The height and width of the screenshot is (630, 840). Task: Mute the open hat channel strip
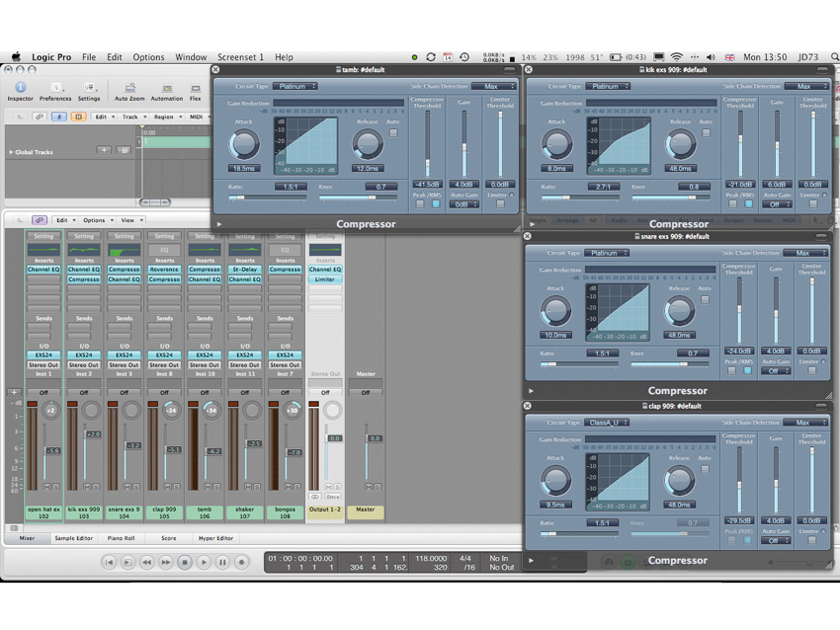[x=46, y=487]
